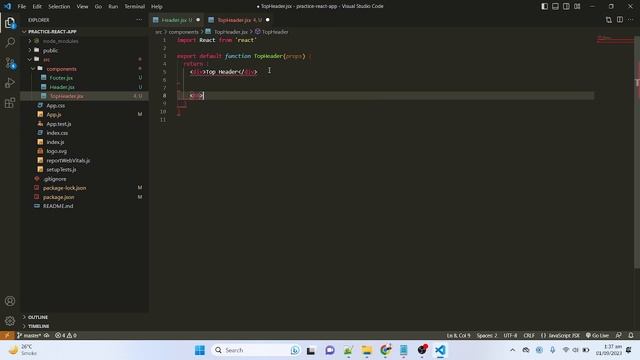640x360 pixels.
Task: Click components breadcrumb in editor path
Action: click(183, 32)
